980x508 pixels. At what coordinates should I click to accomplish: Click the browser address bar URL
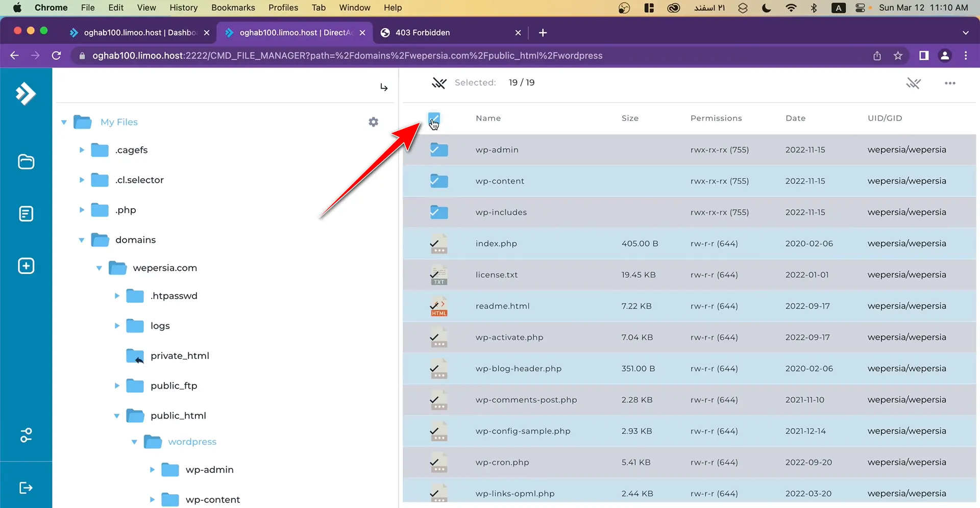coord(347,56)
